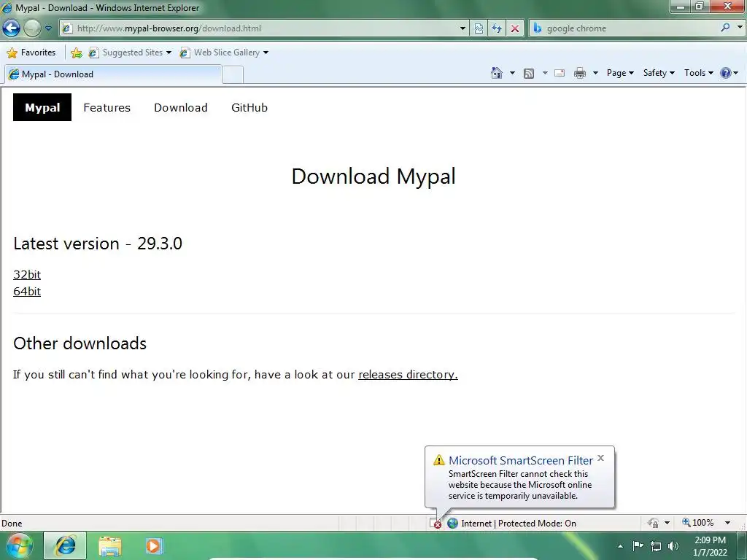The height and width of the screenshot is (560, 747).
Task: Click the Refresh page icon
Action: [x=496, y=28]
